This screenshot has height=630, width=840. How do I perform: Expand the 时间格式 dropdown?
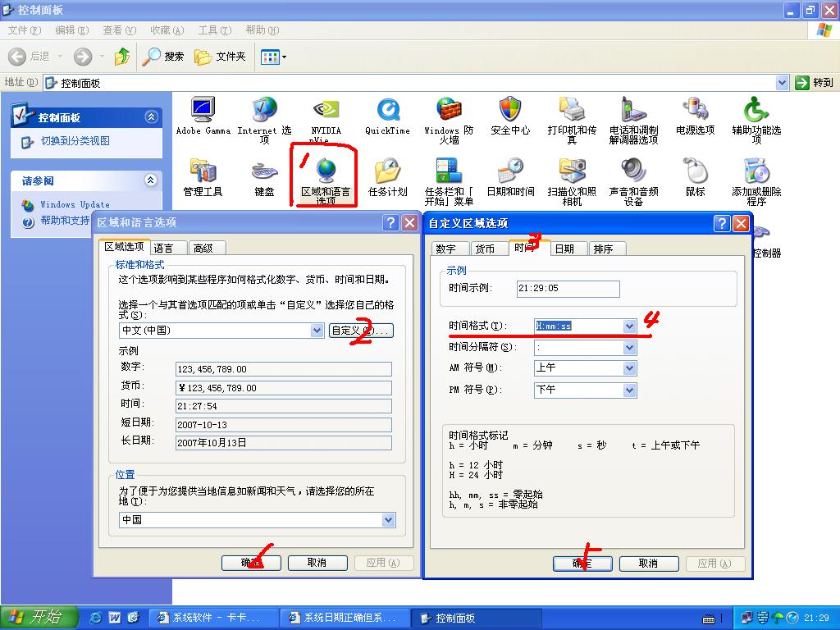point(629,326)
